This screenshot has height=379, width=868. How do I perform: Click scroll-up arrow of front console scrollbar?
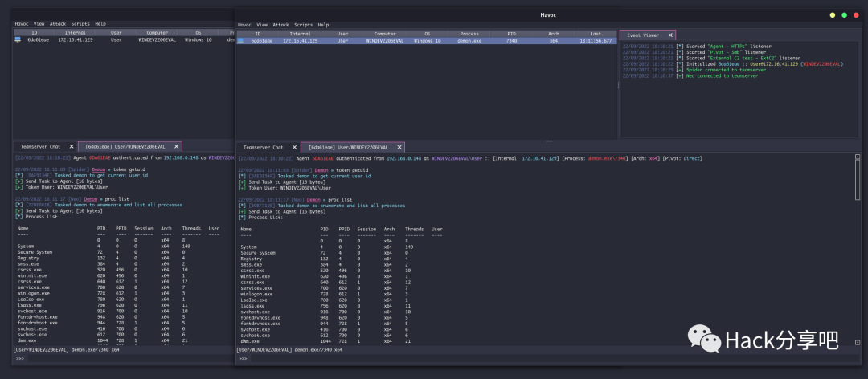tap(858, 157)
